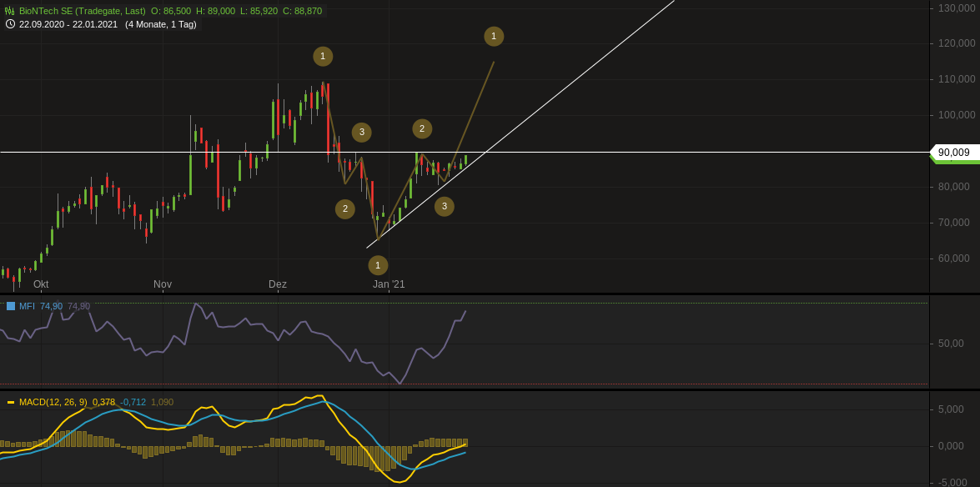Click the current price tag '90,009'

954,152
